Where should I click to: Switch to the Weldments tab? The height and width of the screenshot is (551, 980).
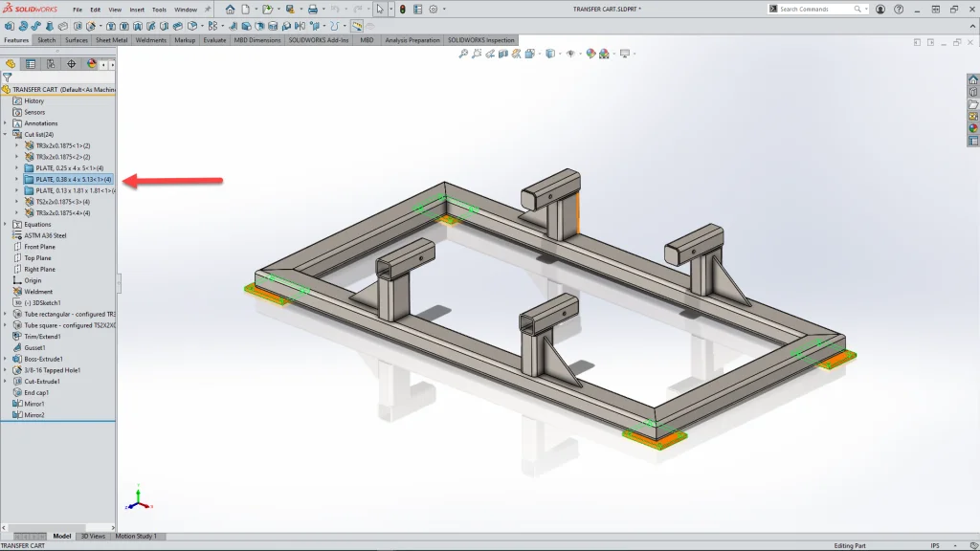150,40
